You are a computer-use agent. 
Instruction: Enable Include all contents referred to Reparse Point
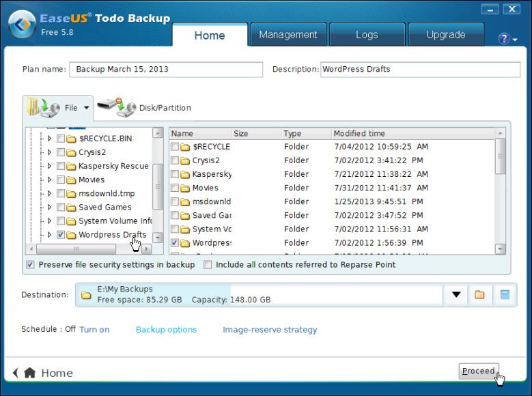tap(208, 265)
